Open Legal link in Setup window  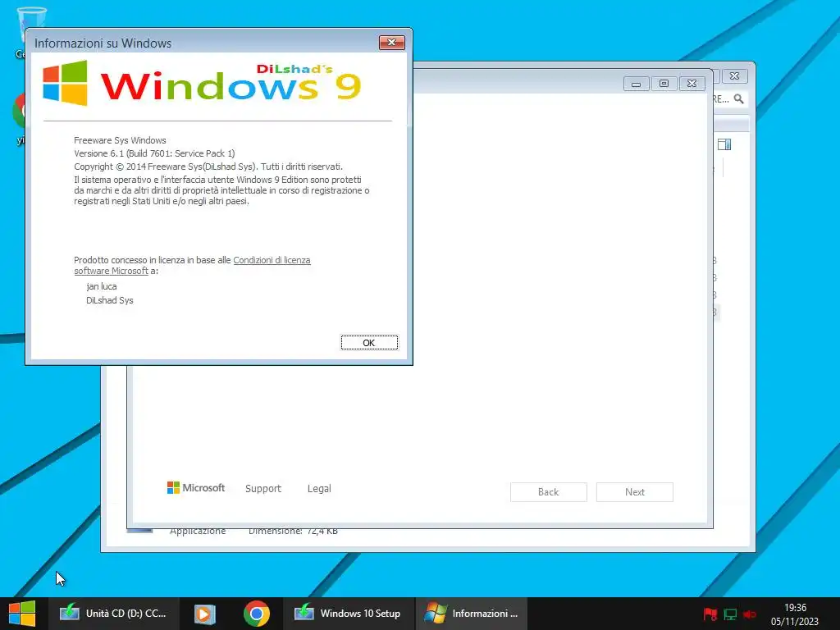point(319,488)
